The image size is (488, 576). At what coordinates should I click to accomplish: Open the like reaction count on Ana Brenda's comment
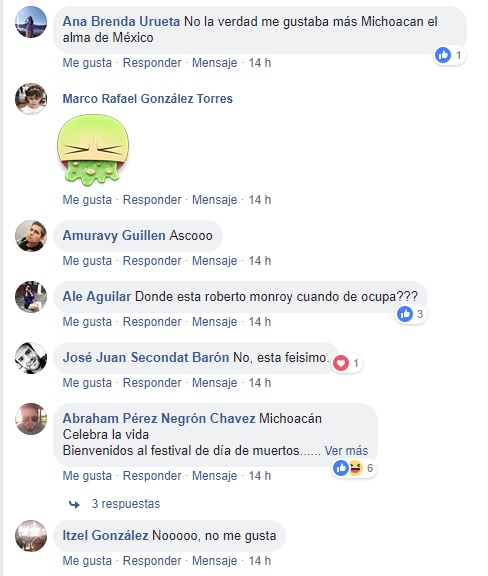pyautogui.click(x=449, y=55)
